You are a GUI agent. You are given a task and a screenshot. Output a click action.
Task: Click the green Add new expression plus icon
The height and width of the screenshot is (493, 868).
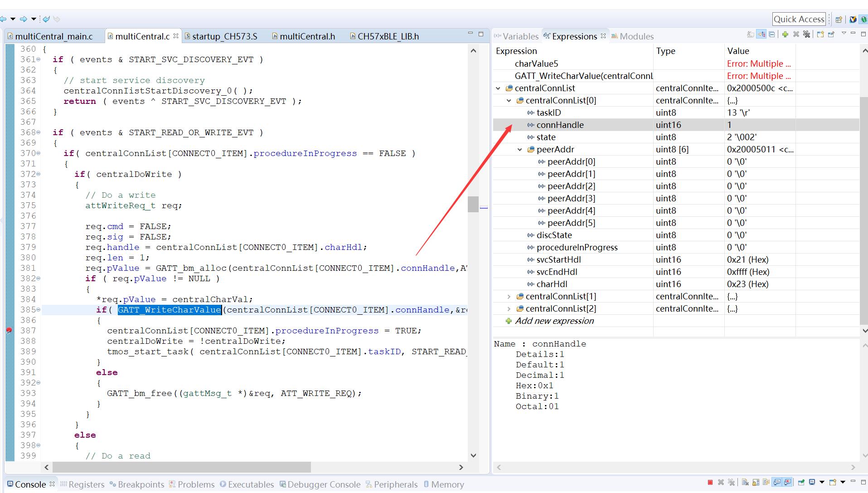click(x=785, y=34)
